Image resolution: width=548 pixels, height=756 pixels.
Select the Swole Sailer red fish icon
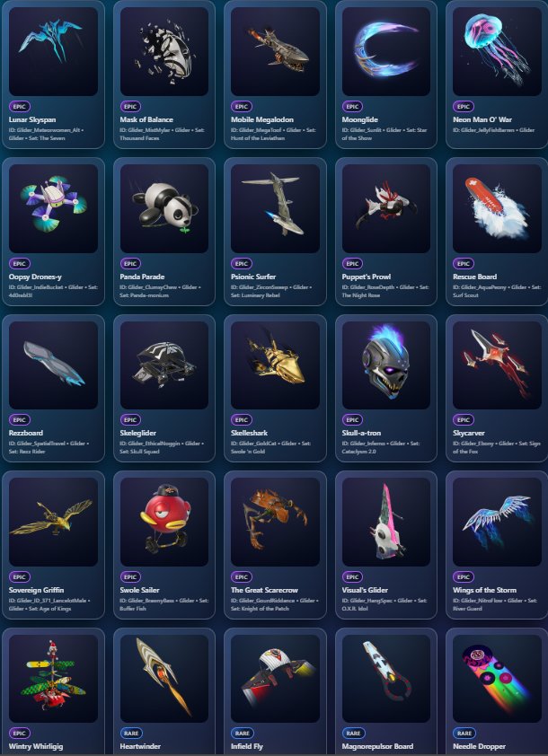tap(164, 523)
